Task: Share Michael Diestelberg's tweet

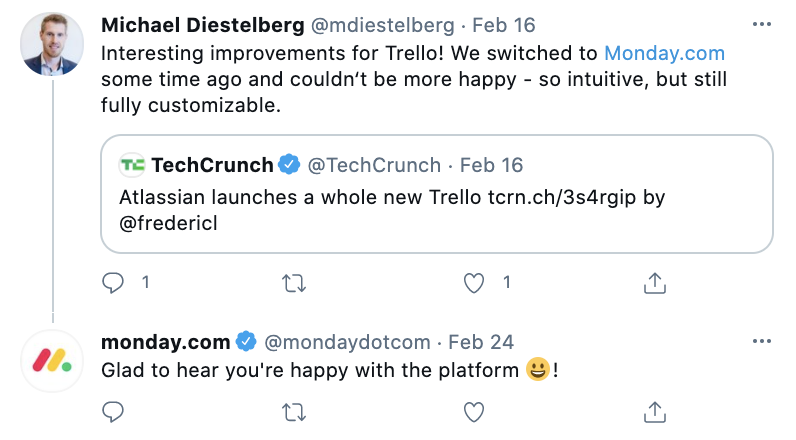Action: coord(654,283)
